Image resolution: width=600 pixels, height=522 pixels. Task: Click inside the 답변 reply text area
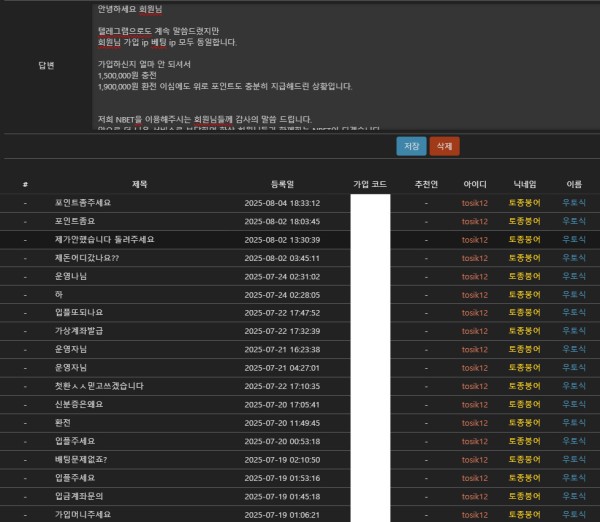click(x=346, y=66)
